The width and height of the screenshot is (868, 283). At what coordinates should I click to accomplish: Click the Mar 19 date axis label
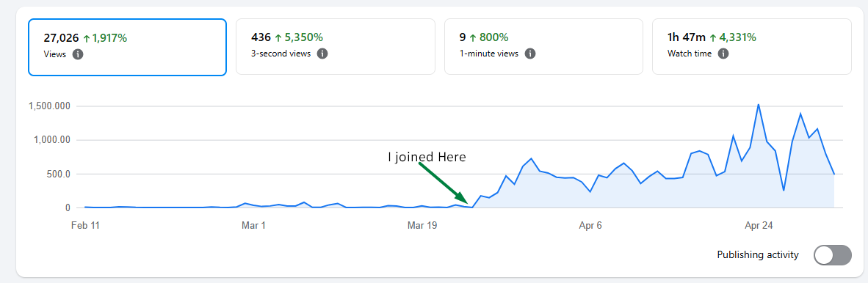click(x=423, y=226)
